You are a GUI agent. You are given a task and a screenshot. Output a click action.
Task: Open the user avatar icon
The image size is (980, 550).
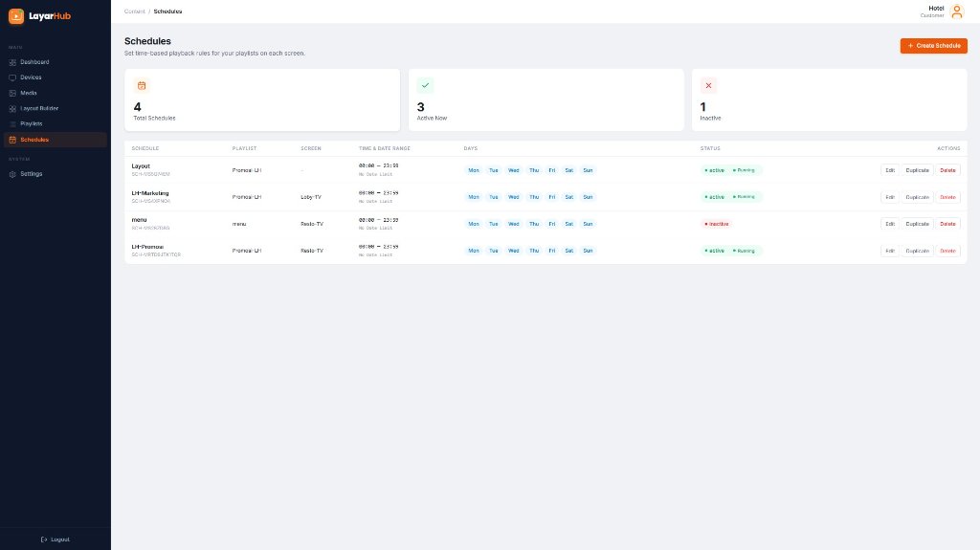click(957, 11)
